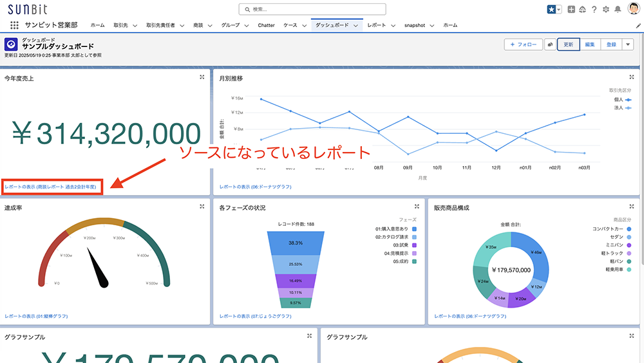Click the pencil icon to edit the navigation bar
Image resolution: width=644 pixels, height=363 pixels.
[x=639, y=26]
